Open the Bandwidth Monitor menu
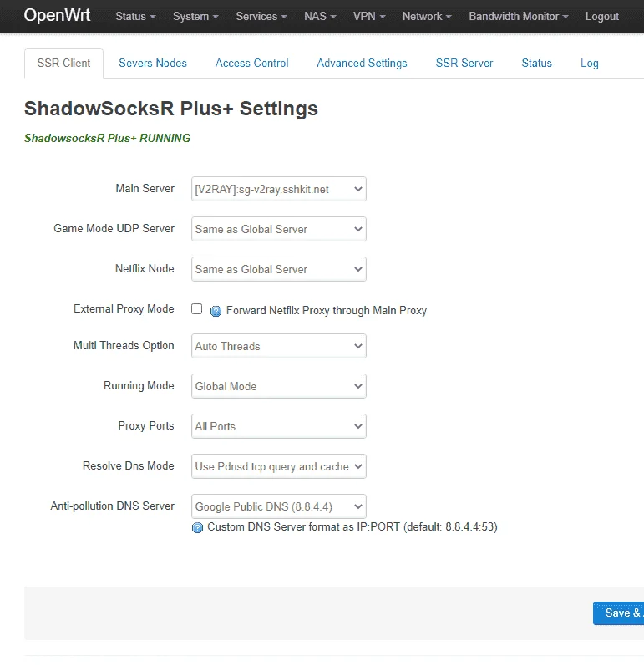The height and width of the screenshot is (671, 644). (x=518, y=16)
